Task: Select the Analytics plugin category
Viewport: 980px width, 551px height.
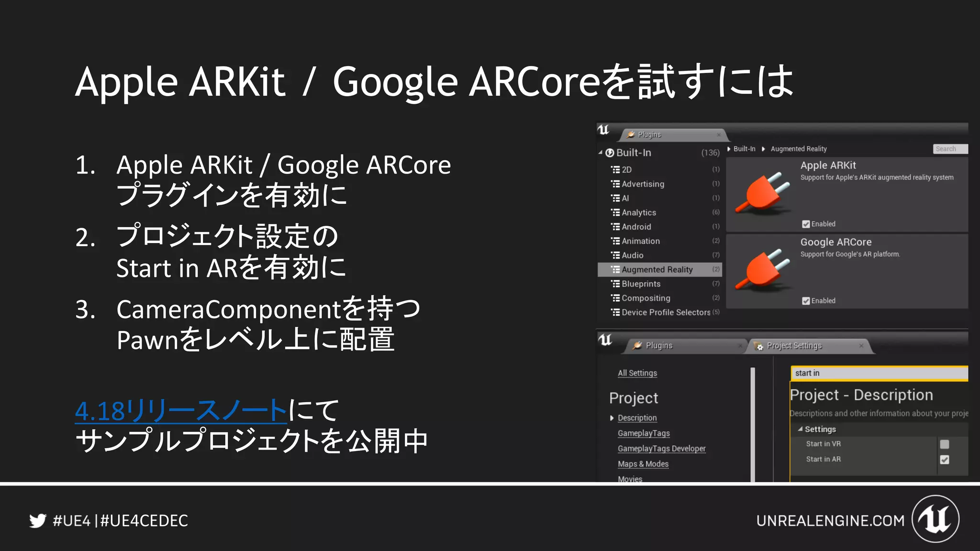Action: [659, 212]
